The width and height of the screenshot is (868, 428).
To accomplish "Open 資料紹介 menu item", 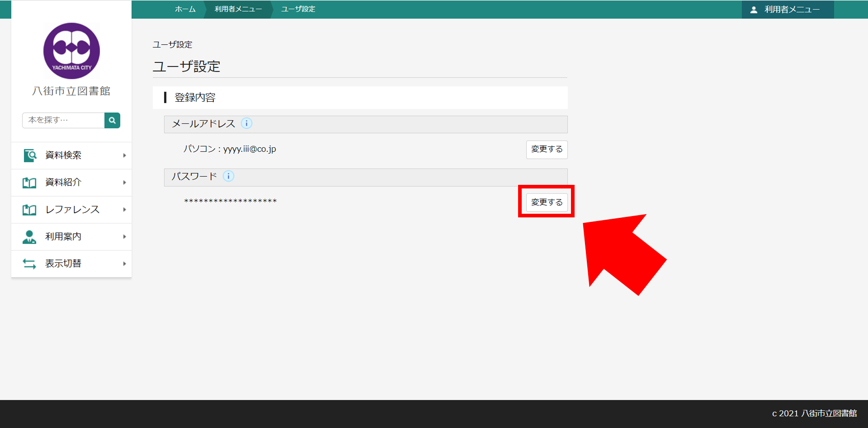I will point(71,183).
